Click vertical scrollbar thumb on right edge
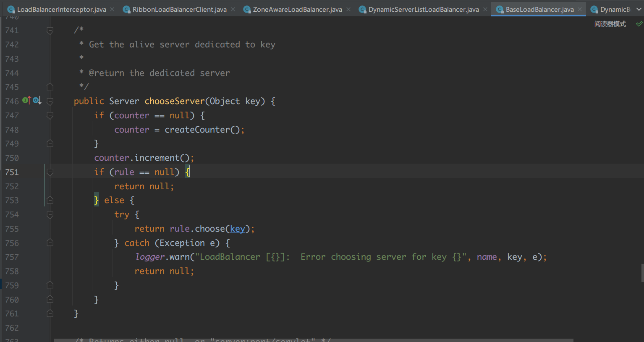Viewport: 644px width, 342px height. click(642, 273)
